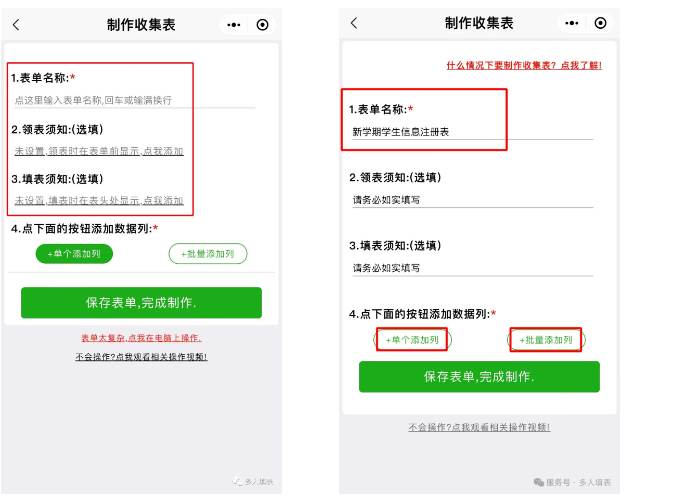Save the form in the right phone

click(479, 377)
